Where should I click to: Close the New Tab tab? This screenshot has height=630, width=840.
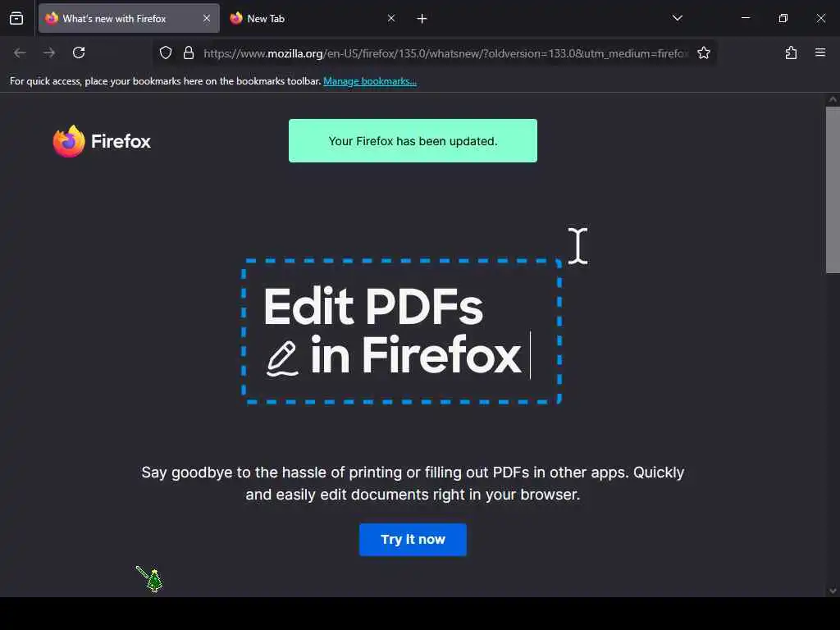(391, 19)
